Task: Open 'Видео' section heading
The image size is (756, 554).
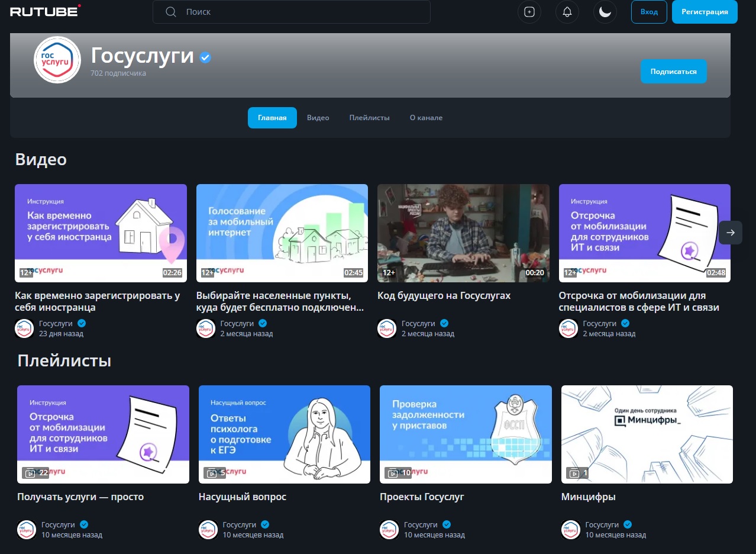Action: click(41, 159)
